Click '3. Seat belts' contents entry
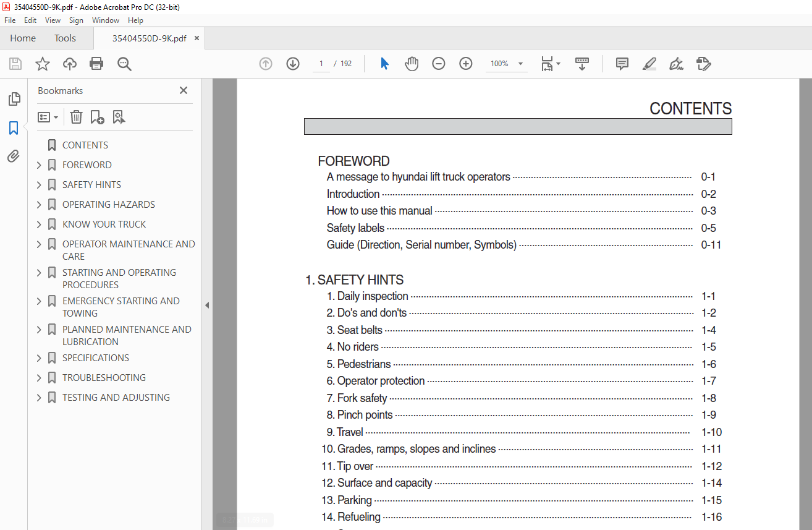Image resolution: width=812 pixels, height=530 pixels. (x=355, y=330)
